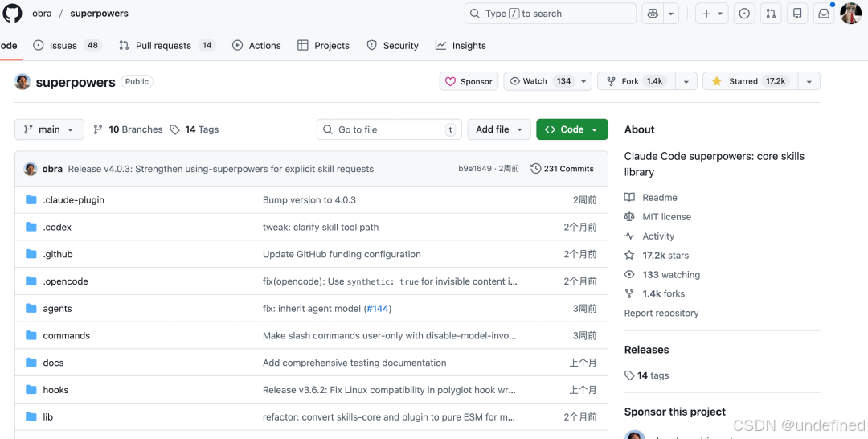Switch to the Security tab
This screenshot has height=439, width=868.
tap(392, 45)
